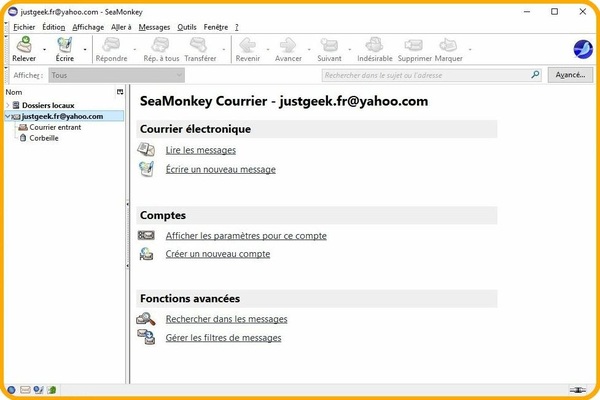Open the Messages menu
The image size is (600, 400).
[x=154, y=27]
